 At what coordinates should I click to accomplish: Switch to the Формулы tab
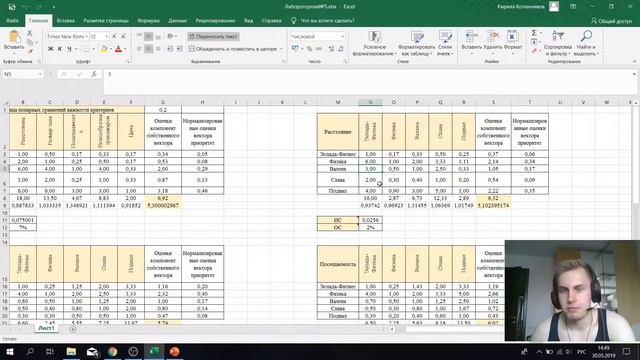148,20
